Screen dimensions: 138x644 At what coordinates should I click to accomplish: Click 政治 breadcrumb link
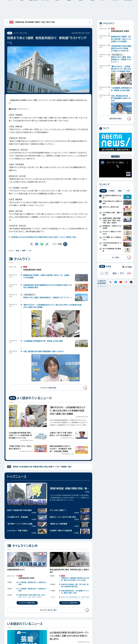pyautogui.click(x=18, y=251)
